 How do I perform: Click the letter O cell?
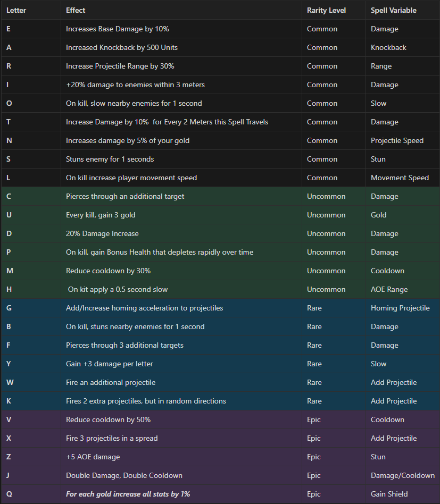9,103
